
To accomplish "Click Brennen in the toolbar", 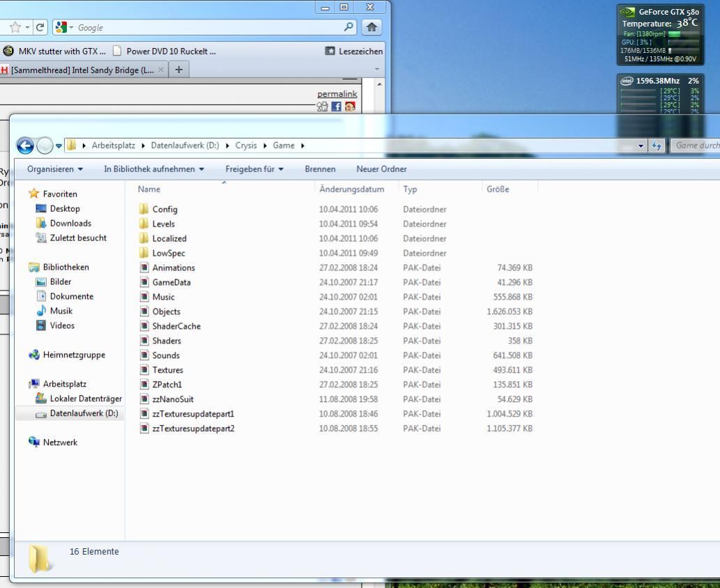I will (x=320, y=169).
